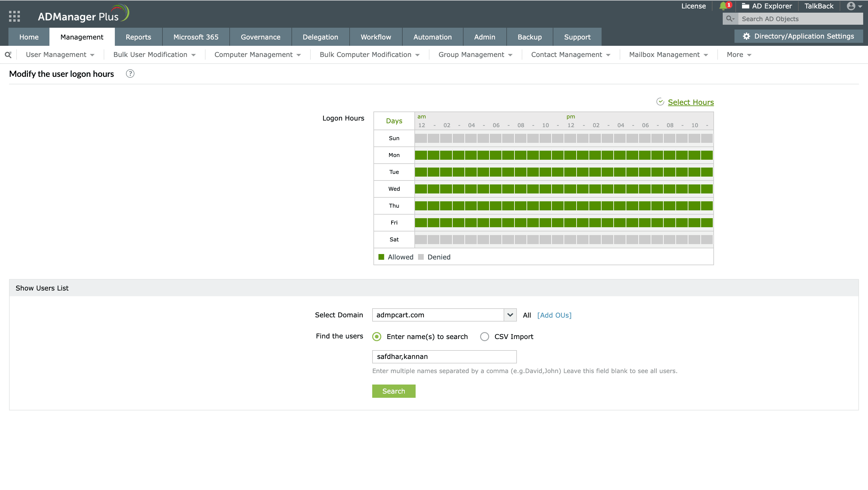This screenshot has height=490, width=868.
Task: Switch to the Delegation tab
Action: click(320, 37)
